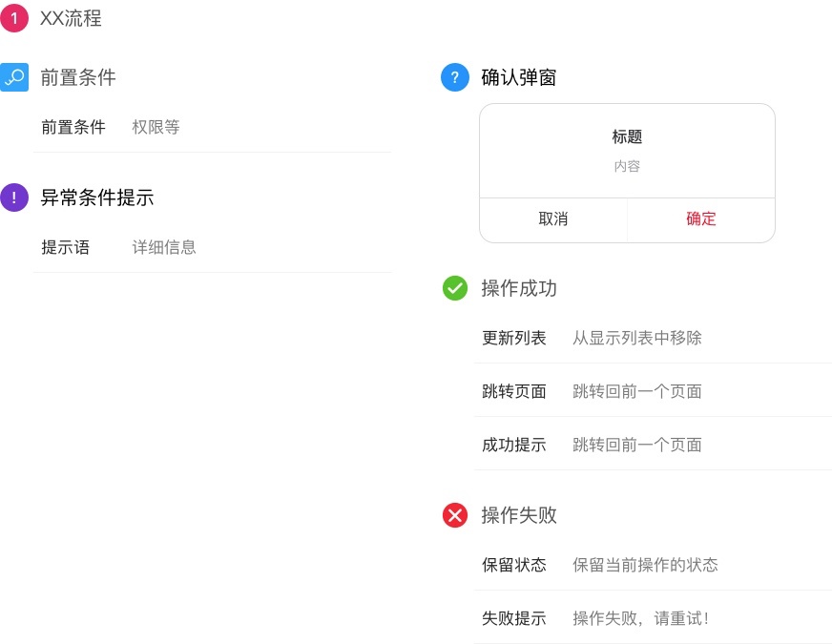The image size is (832, 644).
Task: Click the 确认弹窗 heading
Action: click(518, 77)
